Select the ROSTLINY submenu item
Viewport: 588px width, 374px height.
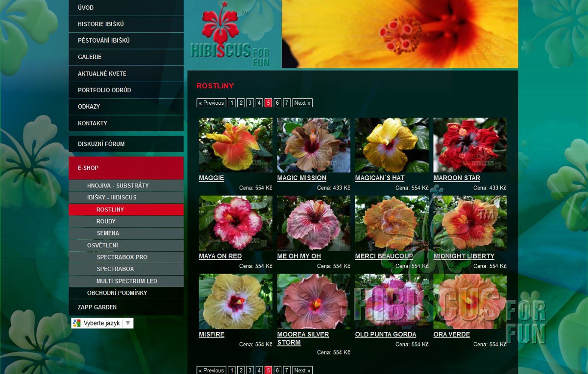coord(126,210)
